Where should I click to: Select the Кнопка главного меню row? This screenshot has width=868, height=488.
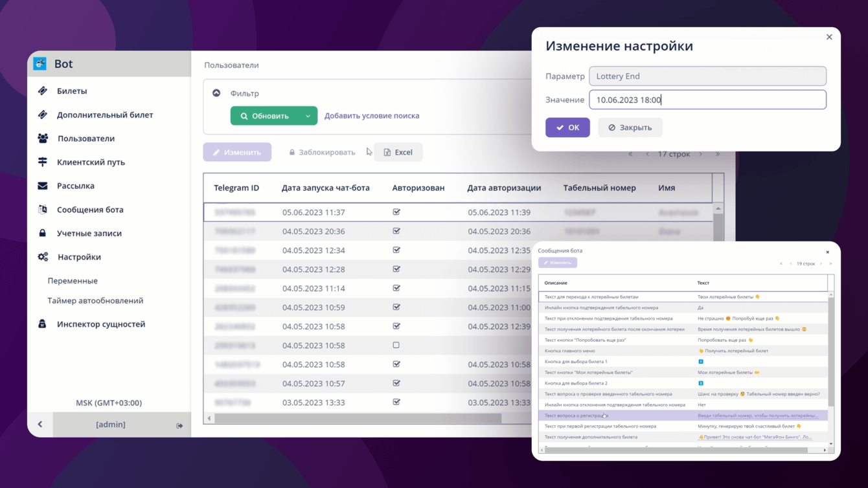click(x=683, y=351)
